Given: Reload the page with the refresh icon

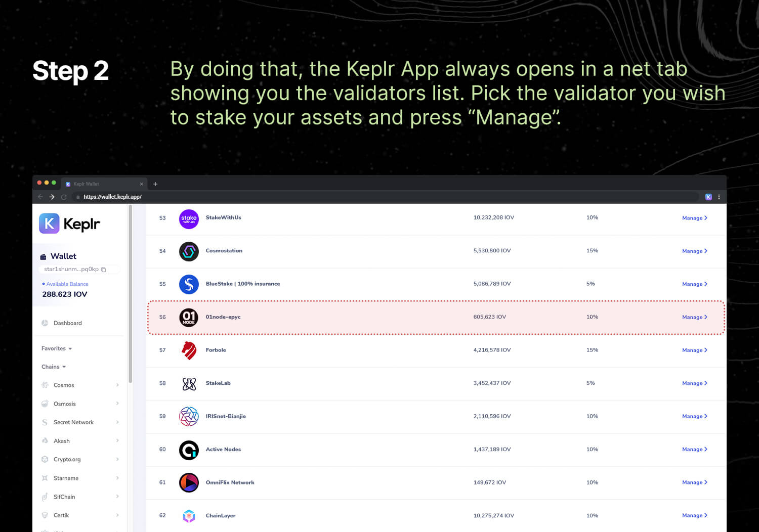Looking at the screenshot, I should [64, 197].
